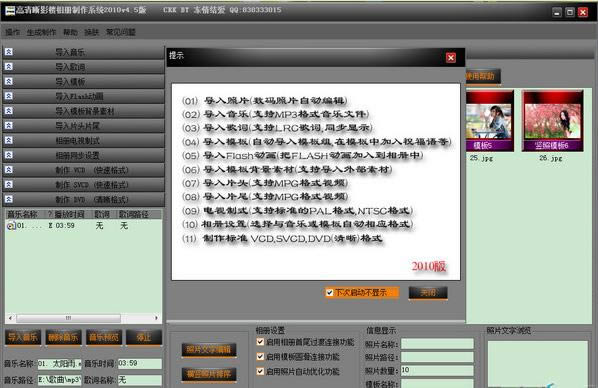Viewport: 598px width, 388px height.
Task: Close the 提示 dialog with the red X
Action: point(451,58)
